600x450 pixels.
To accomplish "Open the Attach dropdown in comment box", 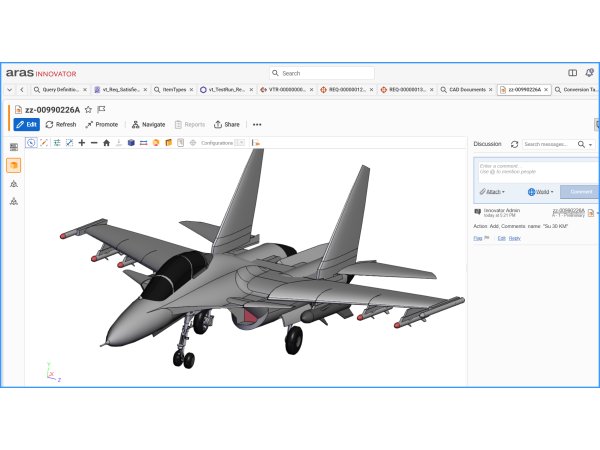I will (491, 191).
